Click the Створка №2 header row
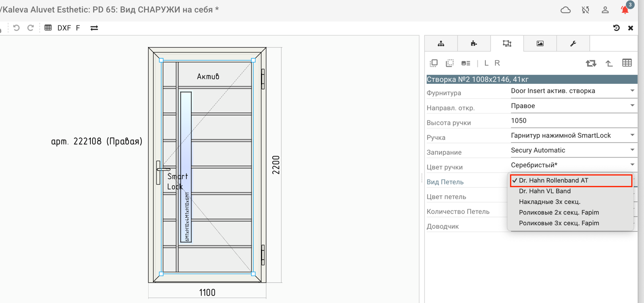This screenshot has height=303, width=644. click(532, 79)
